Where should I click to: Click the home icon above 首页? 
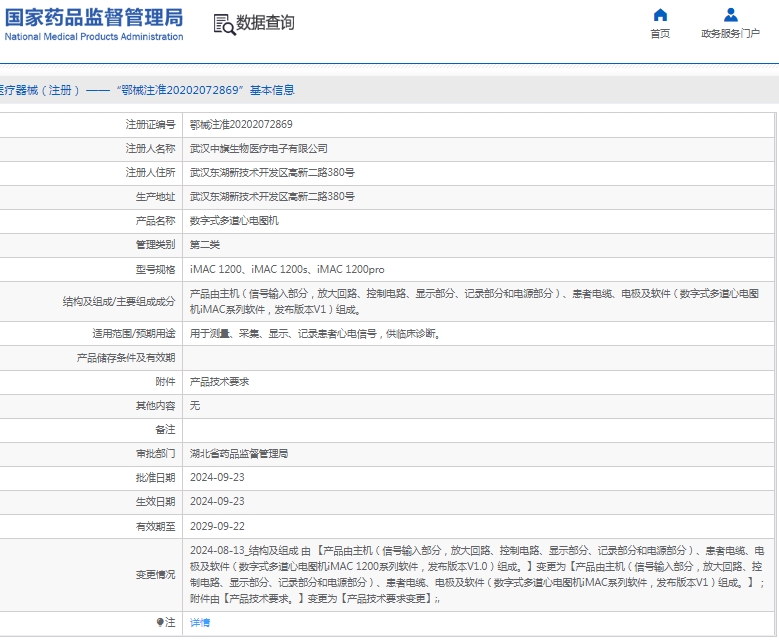pyautogui.click(x=660, y=15)
